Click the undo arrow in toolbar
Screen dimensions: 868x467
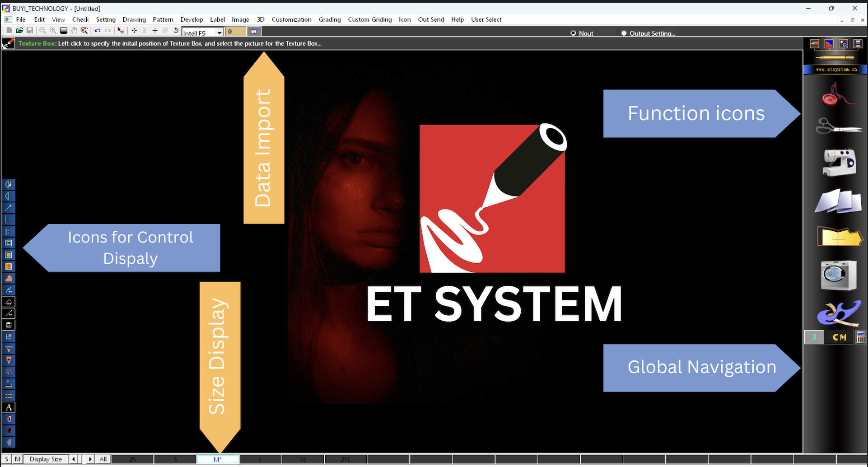[97, 31]
